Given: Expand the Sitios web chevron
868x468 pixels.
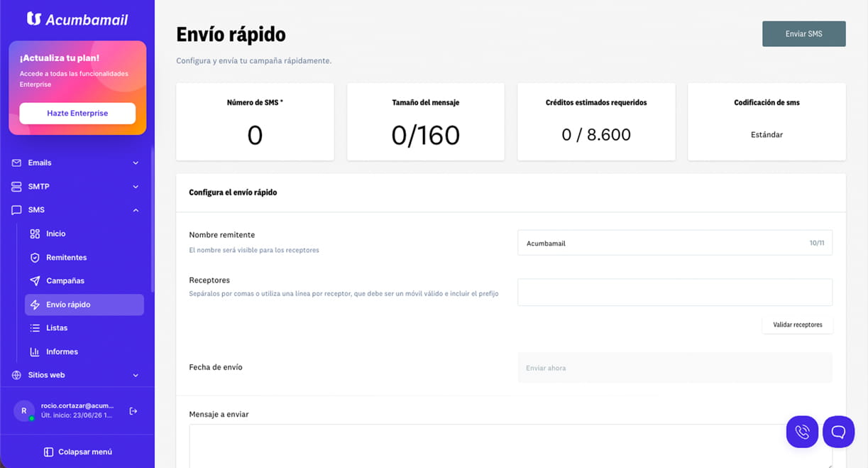Looking at the screenshot, I should [x=136, y=375].
